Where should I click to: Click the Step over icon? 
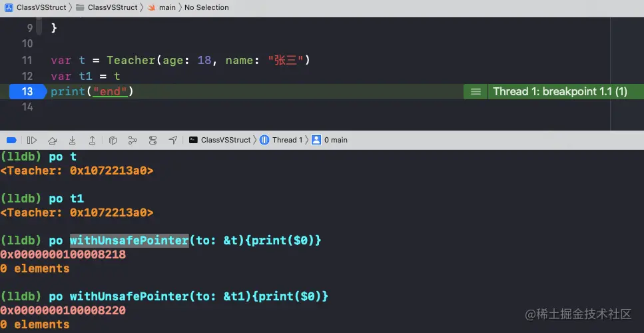click(52, 140)
